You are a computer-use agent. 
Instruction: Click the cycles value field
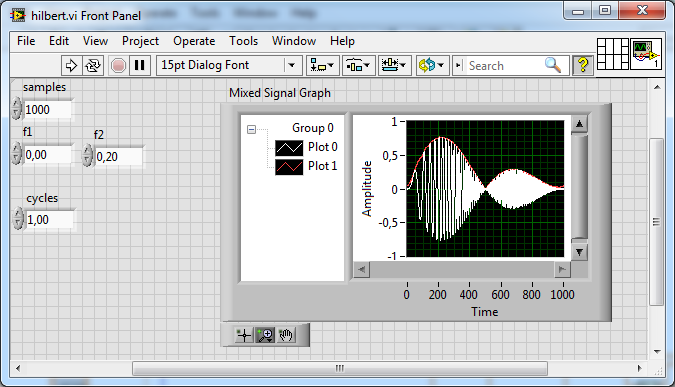point(49,220)
